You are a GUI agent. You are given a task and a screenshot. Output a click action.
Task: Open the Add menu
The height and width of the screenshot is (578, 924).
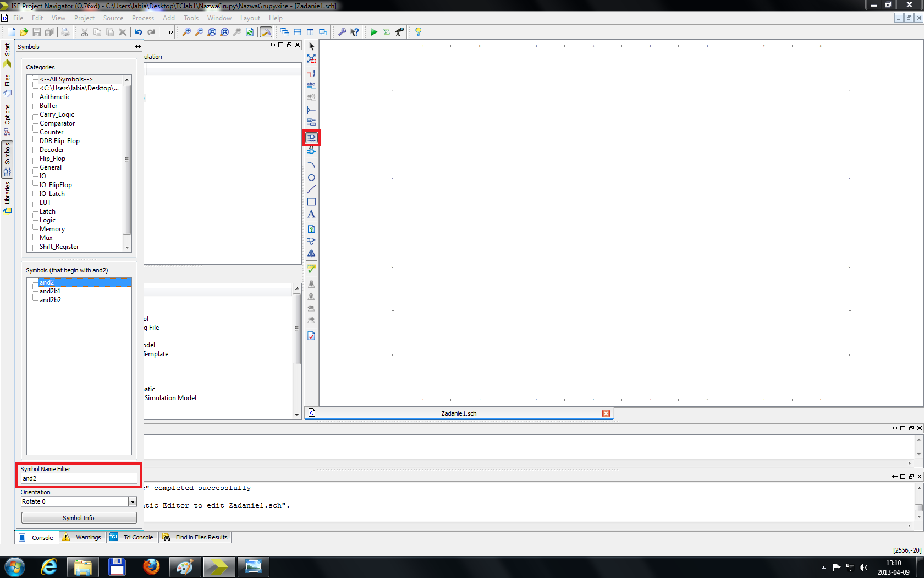(169, 18)
